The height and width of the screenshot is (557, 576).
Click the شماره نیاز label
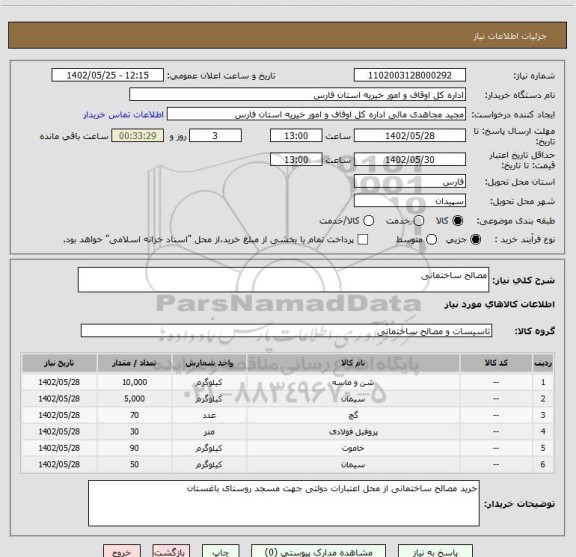[534, 76]
